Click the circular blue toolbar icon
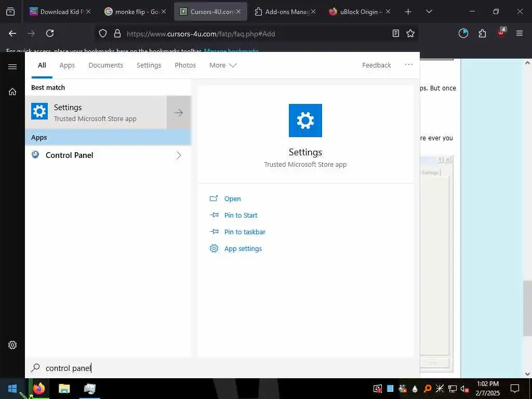The width and height of the screenshot is (532, 399). click(x=463, y=33)
